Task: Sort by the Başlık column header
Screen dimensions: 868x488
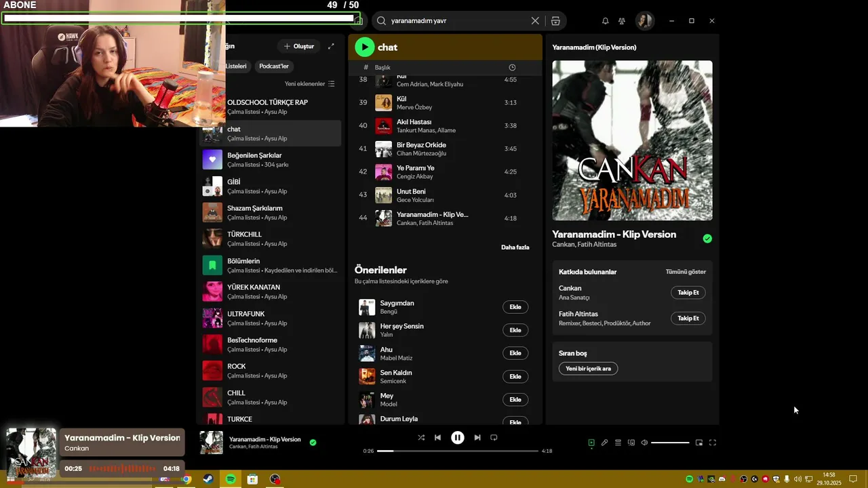Action: [382, 68]
